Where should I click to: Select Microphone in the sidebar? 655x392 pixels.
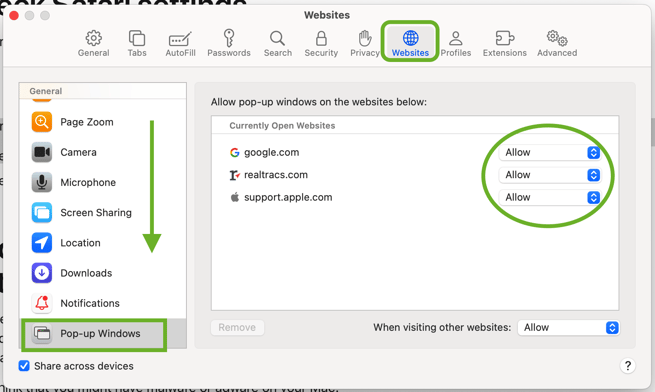point(103,182)
